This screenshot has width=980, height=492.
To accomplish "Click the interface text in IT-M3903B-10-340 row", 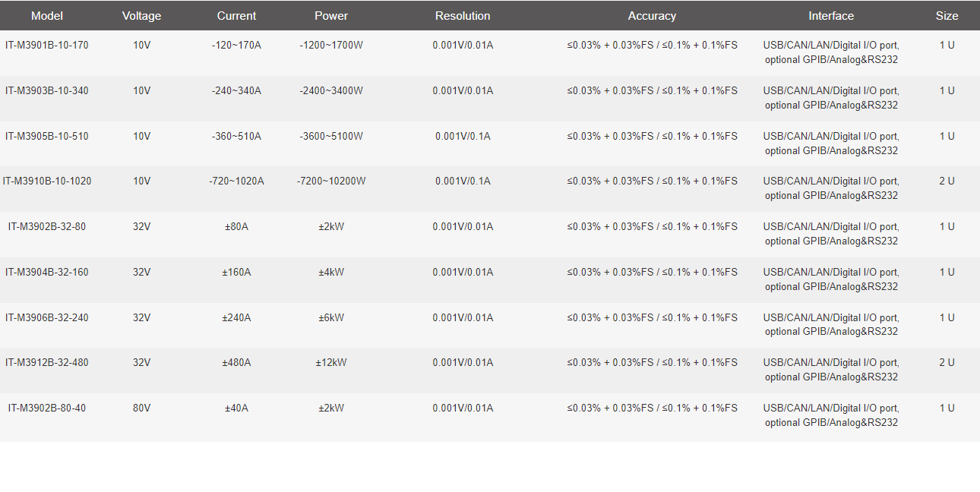I will [831, 98].
